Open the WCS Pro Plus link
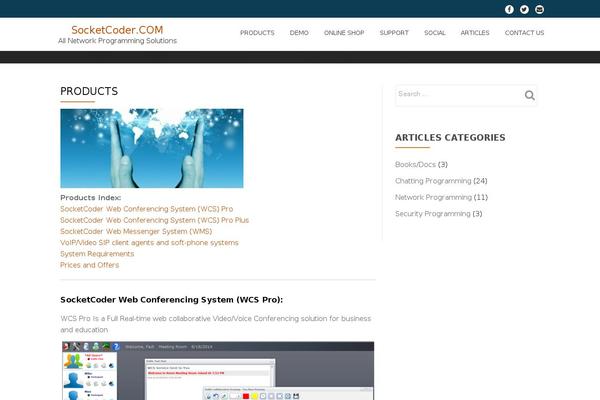Screen dimensions: 600x400 click(x=155, y=220)
